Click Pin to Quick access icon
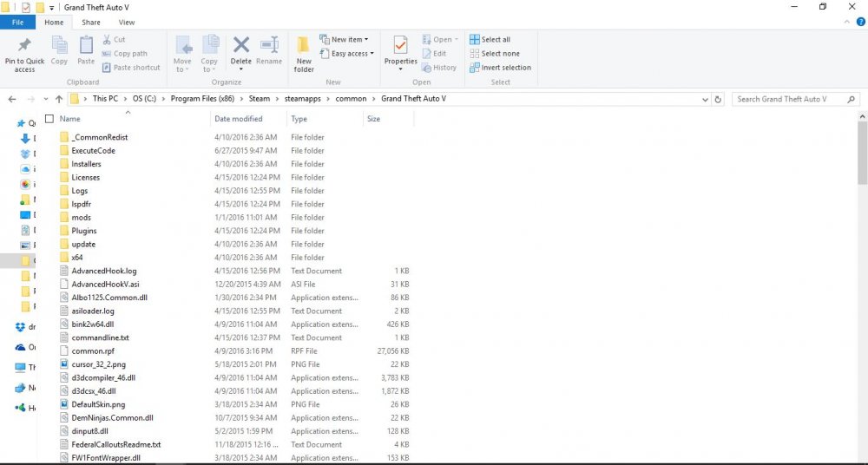The width and height of the screenshot is (868, 465). (24, 45)
